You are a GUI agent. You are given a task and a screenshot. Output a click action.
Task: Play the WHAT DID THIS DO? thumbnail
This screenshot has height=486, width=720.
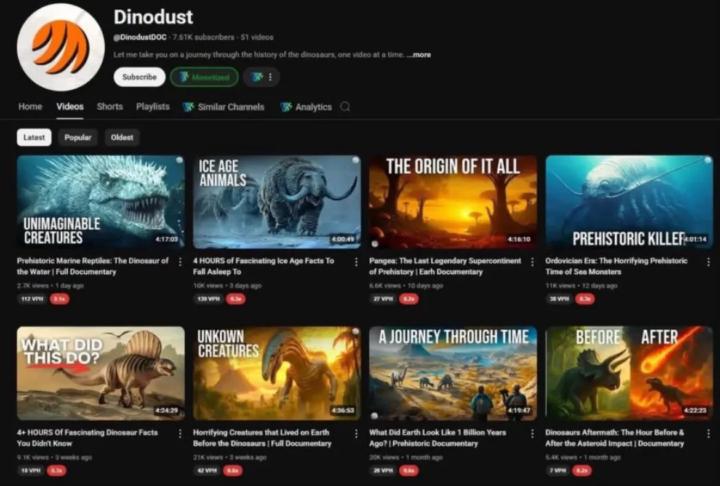click(101, 373)
